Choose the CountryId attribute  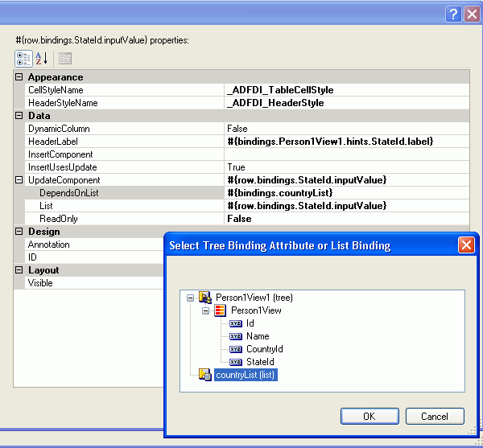tap(265, 349)
